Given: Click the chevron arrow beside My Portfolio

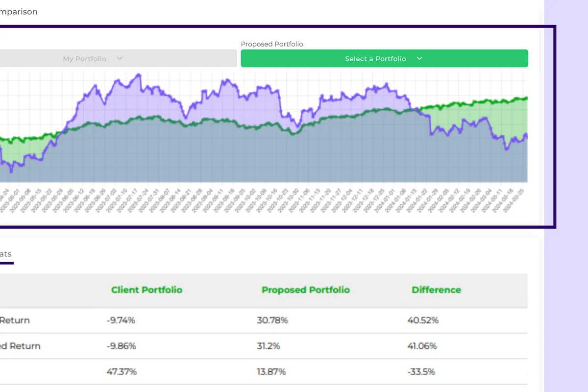Looking at the screenshot, I should tap(120, 58).
